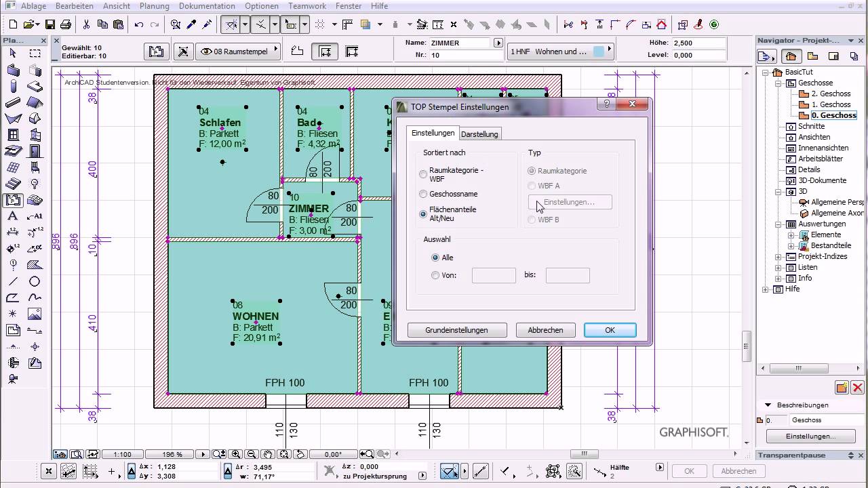Select '1. Geschoss' in Navigator tree

[x=831, y=104]
